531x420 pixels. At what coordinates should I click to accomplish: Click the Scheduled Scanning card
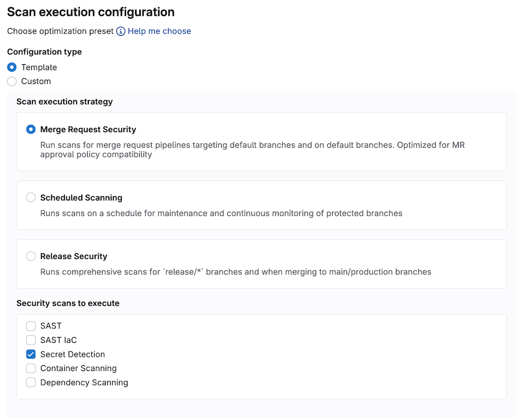262,205
